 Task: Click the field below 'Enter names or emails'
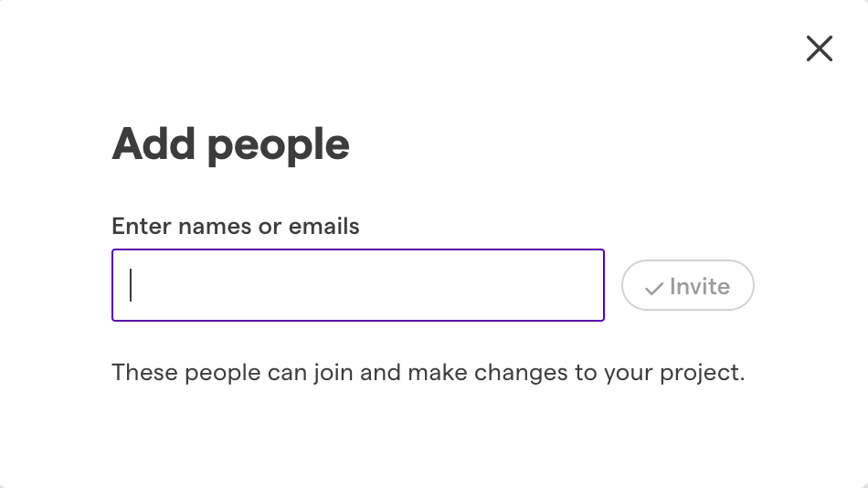click(x=357, y=285)
